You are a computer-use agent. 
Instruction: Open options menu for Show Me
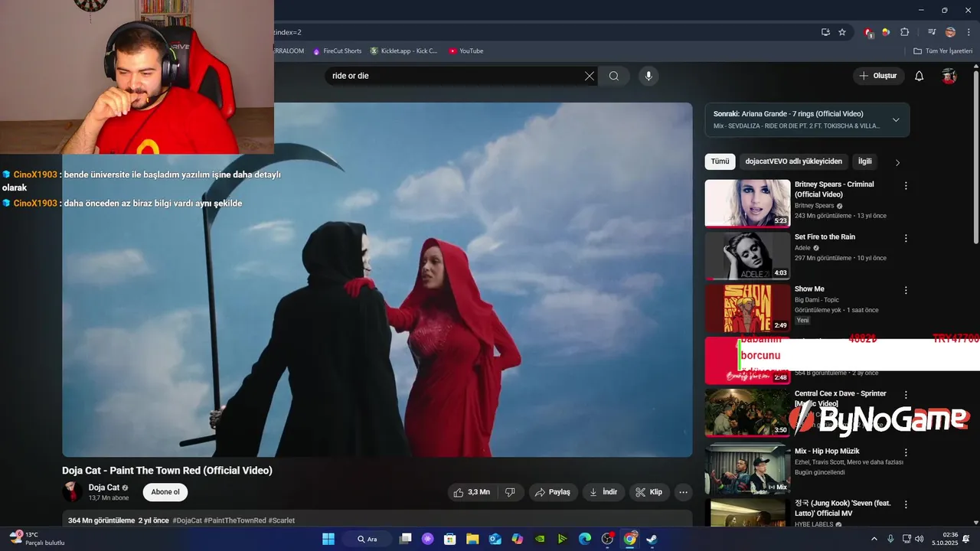(906, 291)
